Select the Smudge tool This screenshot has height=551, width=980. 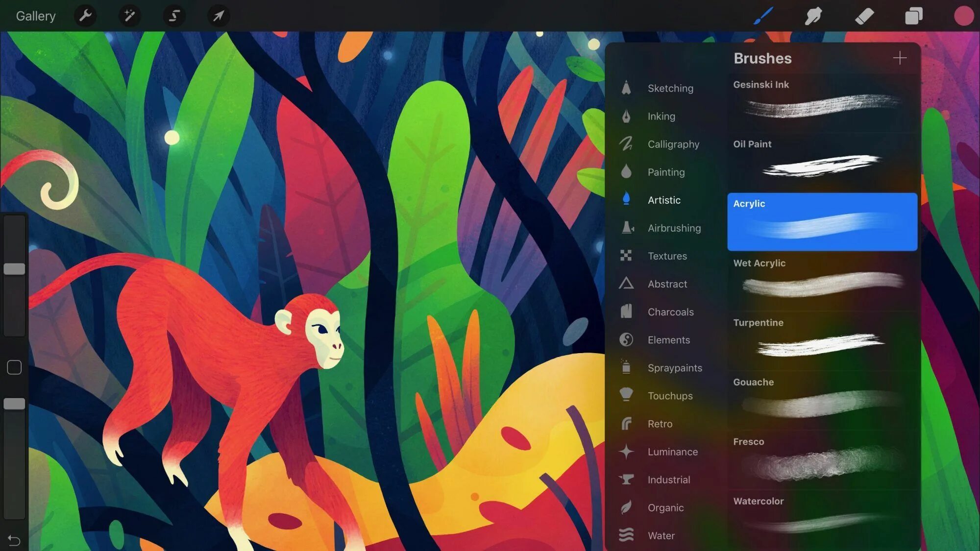point(813,16)
